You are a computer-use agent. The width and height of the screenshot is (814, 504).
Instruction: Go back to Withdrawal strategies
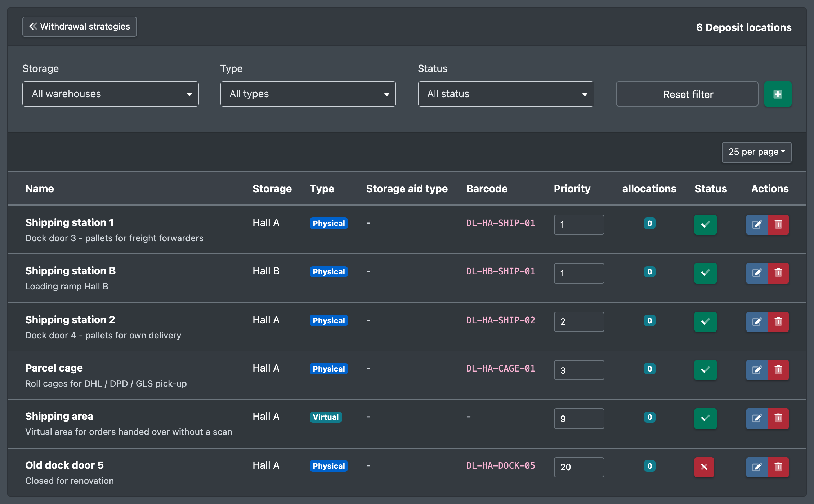pyautogui.click(x=80, y=27)
